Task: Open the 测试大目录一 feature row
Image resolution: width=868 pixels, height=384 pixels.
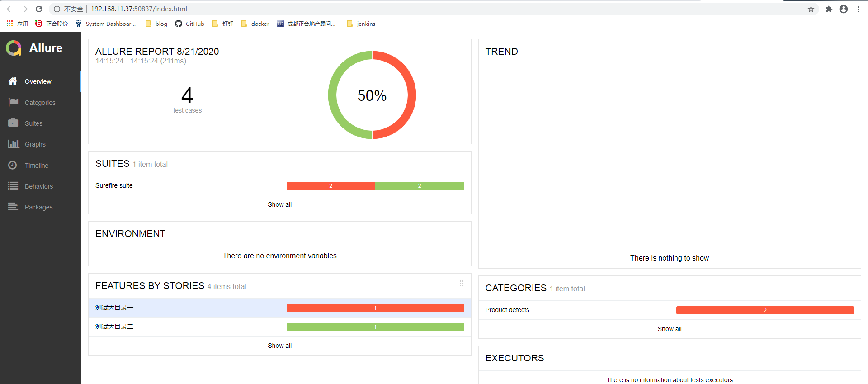Action: (x=280, y=308)
